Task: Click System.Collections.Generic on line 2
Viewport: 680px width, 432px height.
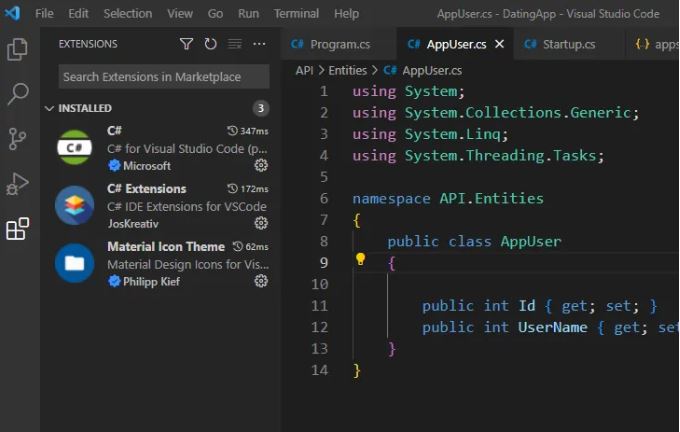Action: point(518,112)
